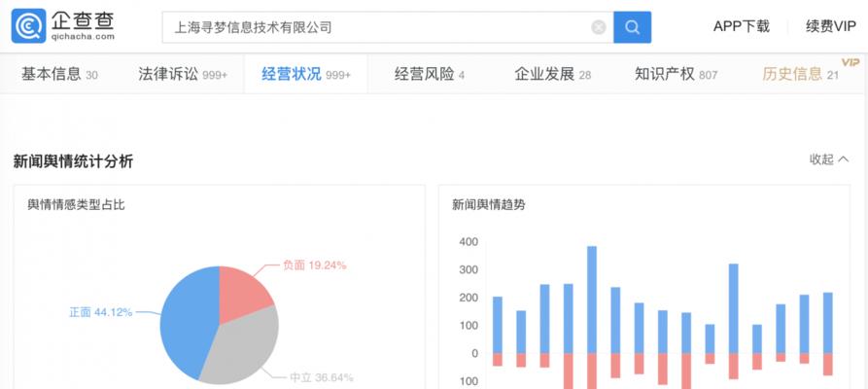Viewport: 868px width, 389px height.
Task: Click the tallest blue bar in trend chart
Action: (592, 300)
